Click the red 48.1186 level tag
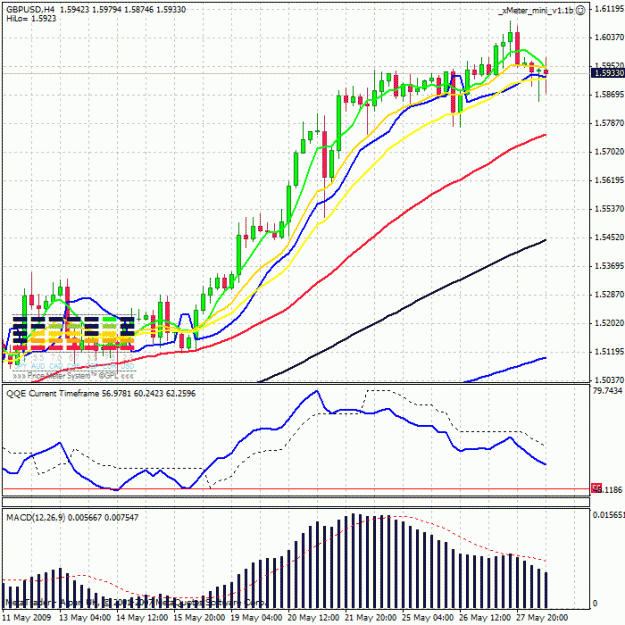Viewport: 625px width, 625px height. pyautogui.click(x=597, y=488)
